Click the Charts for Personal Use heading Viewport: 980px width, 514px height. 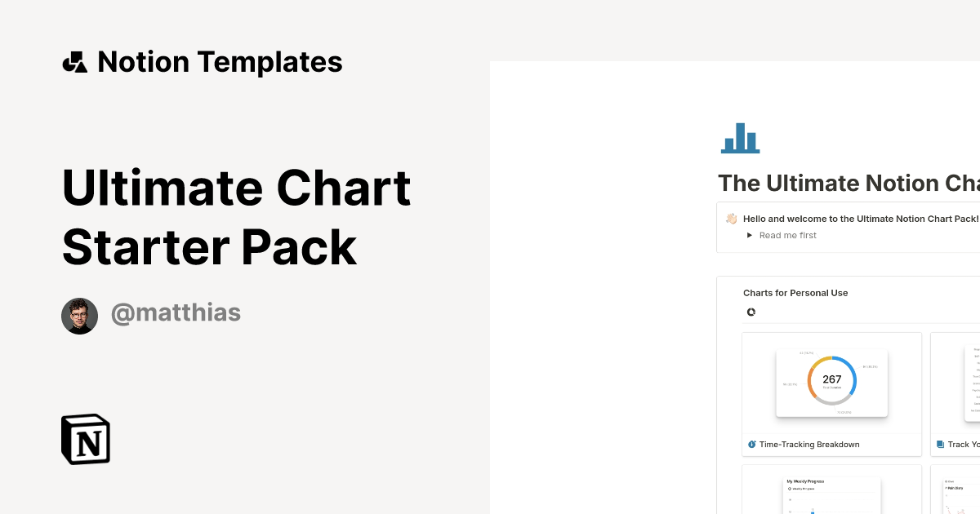[795, 292]
